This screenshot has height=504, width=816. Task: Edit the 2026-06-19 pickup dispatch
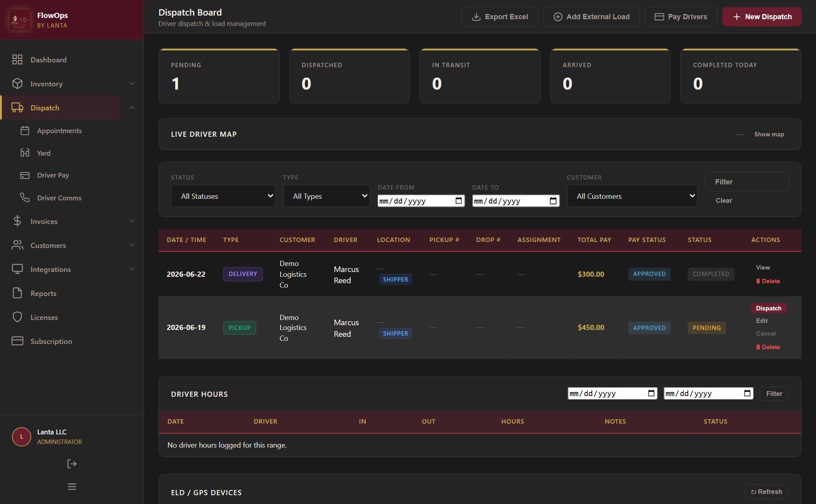762,321
